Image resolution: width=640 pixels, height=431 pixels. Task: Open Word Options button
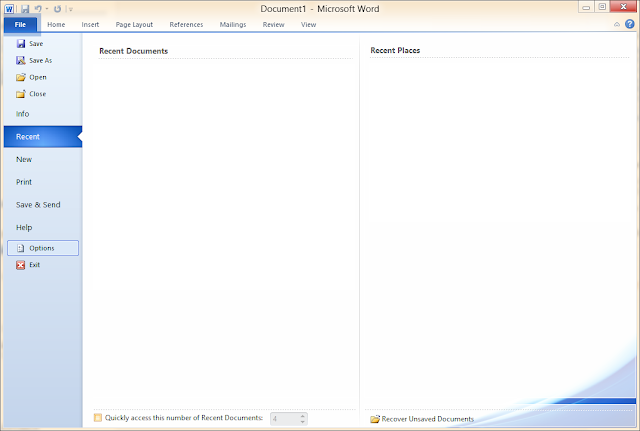[x=43, y=248]
